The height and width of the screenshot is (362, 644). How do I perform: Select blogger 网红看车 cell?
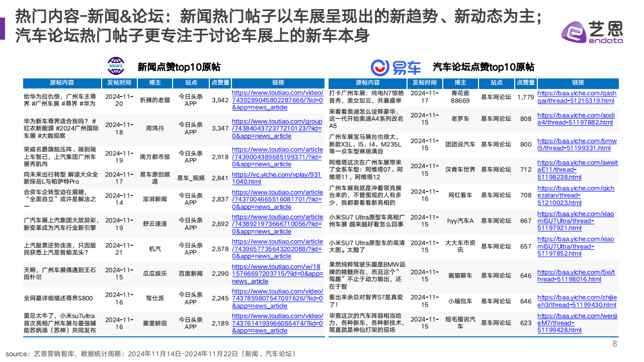460,196
